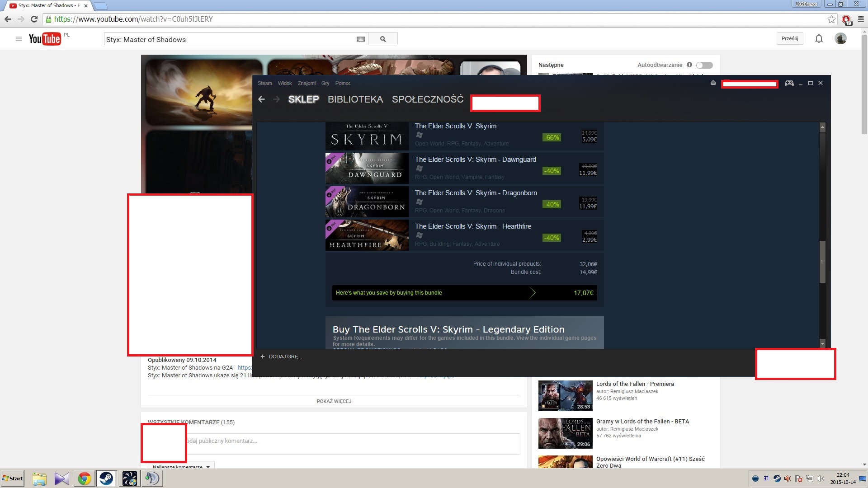
Task: Switch to the SKLEP tab
Action: (x=304, y=99)
